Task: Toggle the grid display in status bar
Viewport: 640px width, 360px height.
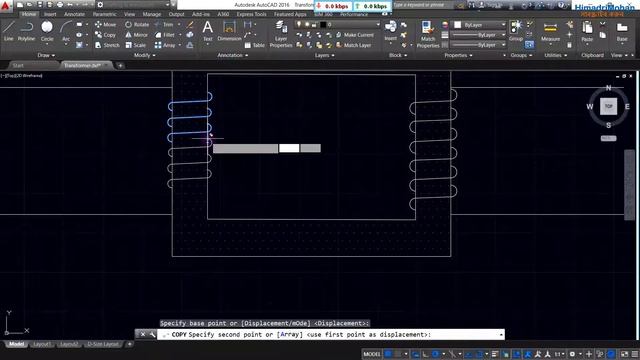Action: click(388, 354)
